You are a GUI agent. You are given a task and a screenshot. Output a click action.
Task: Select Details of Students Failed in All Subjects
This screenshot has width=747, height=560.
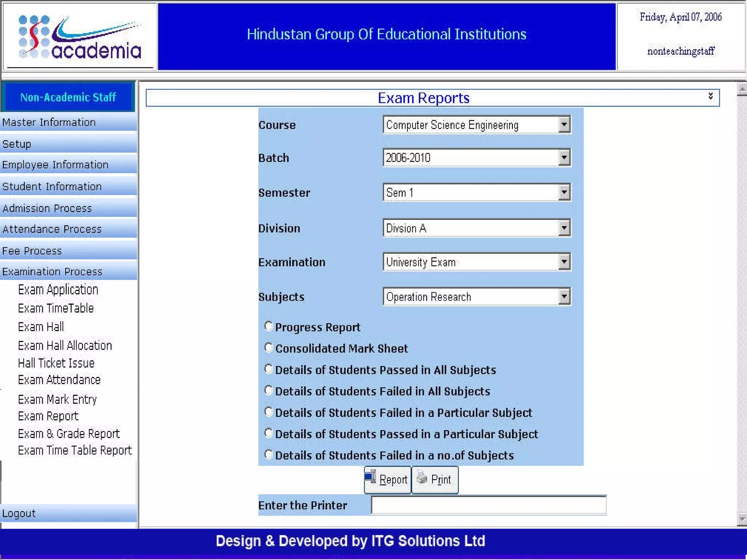click(268, 390)
